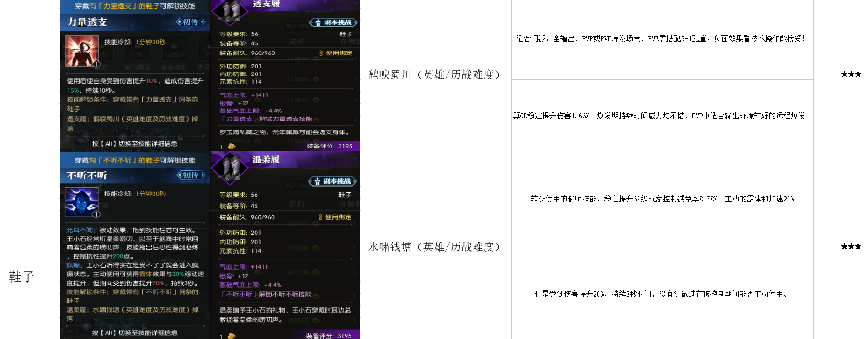868x339 pixels.
Task: Click Alt hint below 不听不听 description
Action: [135, 333]
